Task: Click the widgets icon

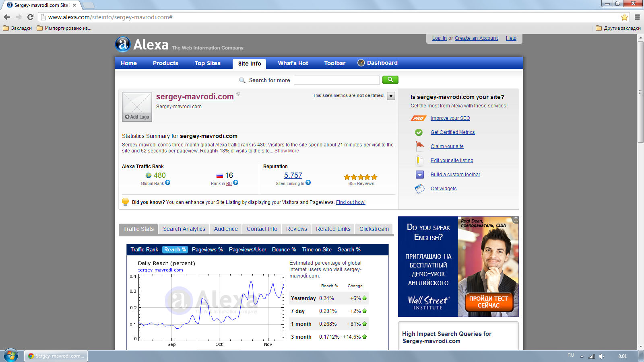Action: pyautogui.click(x=420, y=189)
